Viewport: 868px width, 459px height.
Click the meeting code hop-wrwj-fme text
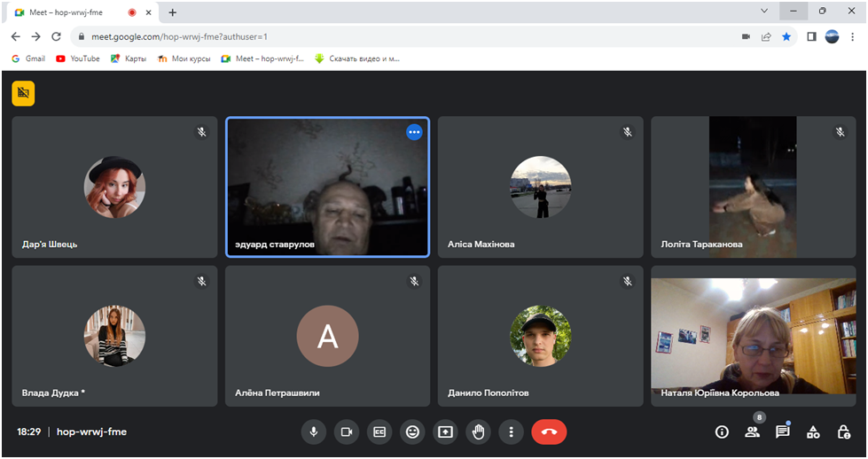click(92, 432)
